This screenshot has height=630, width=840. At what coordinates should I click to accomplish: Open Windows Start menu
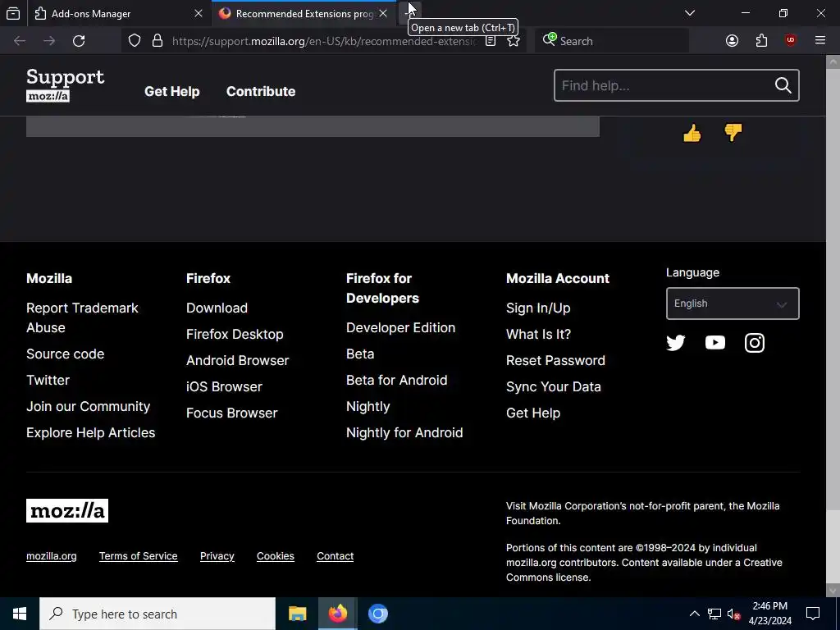point(20,614)
